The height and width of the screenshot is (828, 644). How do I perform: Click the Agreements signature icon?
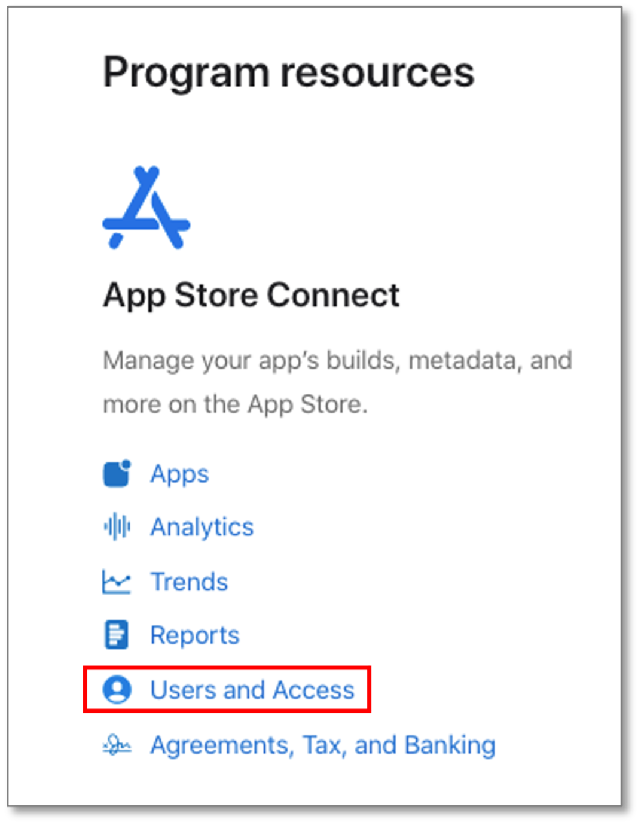tap(117, 745)
